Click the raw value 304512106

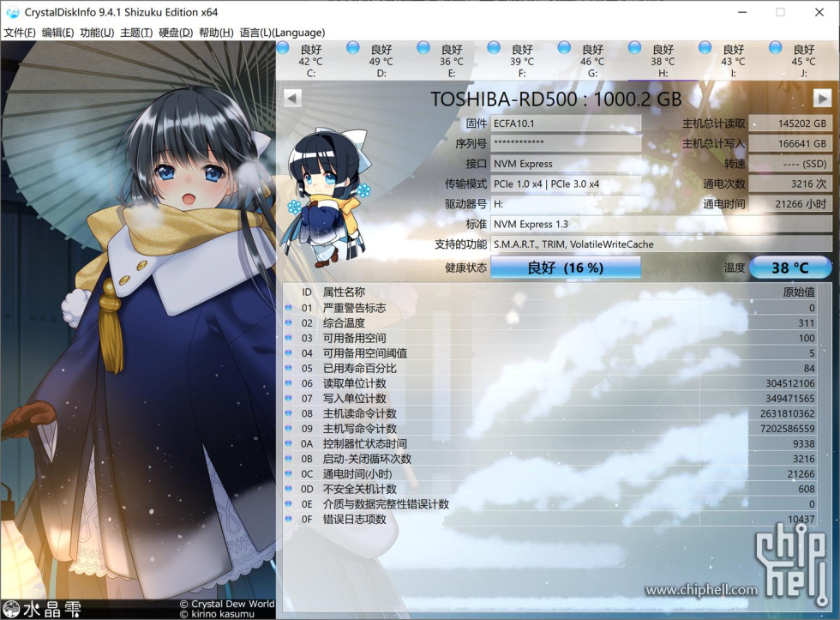pos(790,383)
